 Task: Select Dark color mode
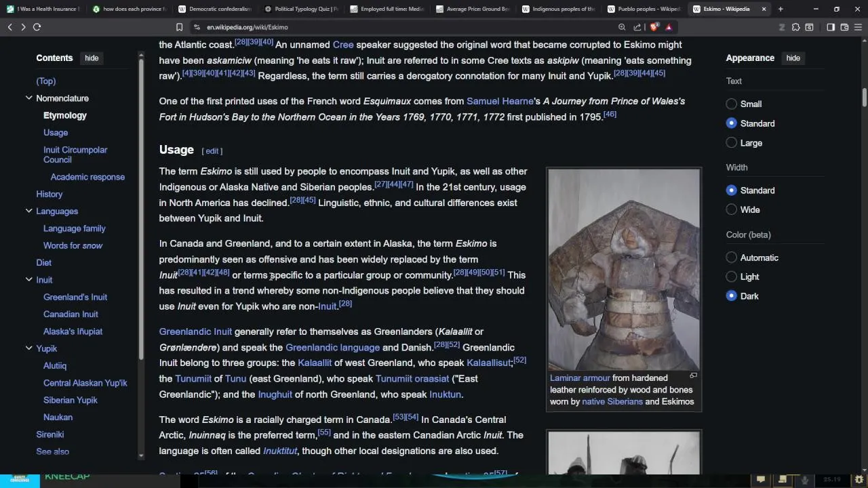731,296
